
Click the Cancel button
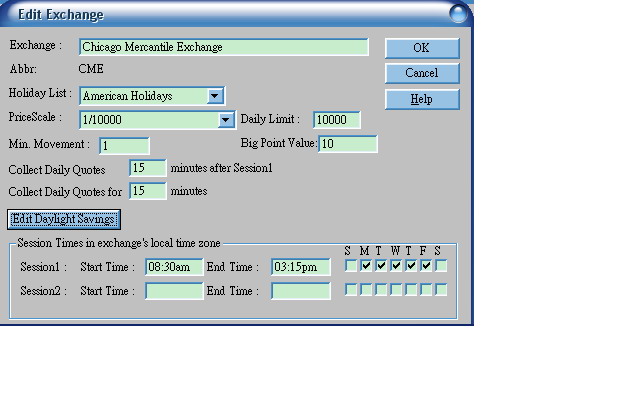422,73
